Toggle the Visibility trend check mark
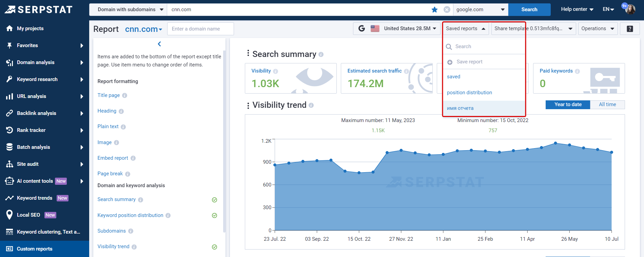The height and width of the screenshot is (257, 644). point(214,247)
